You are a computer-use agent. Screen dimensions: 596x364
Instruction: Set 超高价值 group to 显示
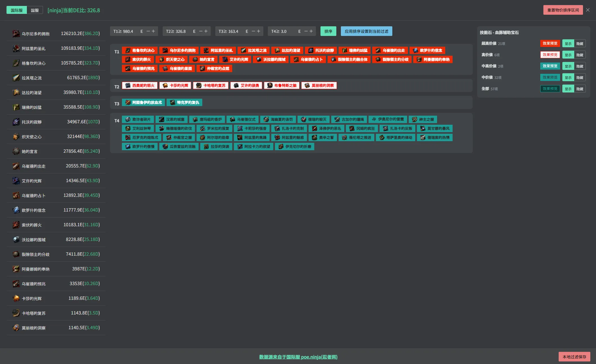click(568, 44)
